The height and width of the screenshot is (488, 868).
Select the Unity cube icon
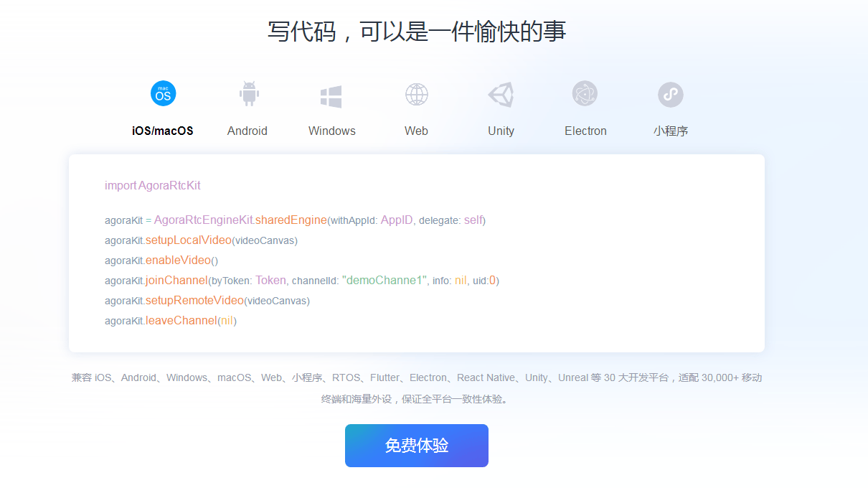click(x=501, y=95)
